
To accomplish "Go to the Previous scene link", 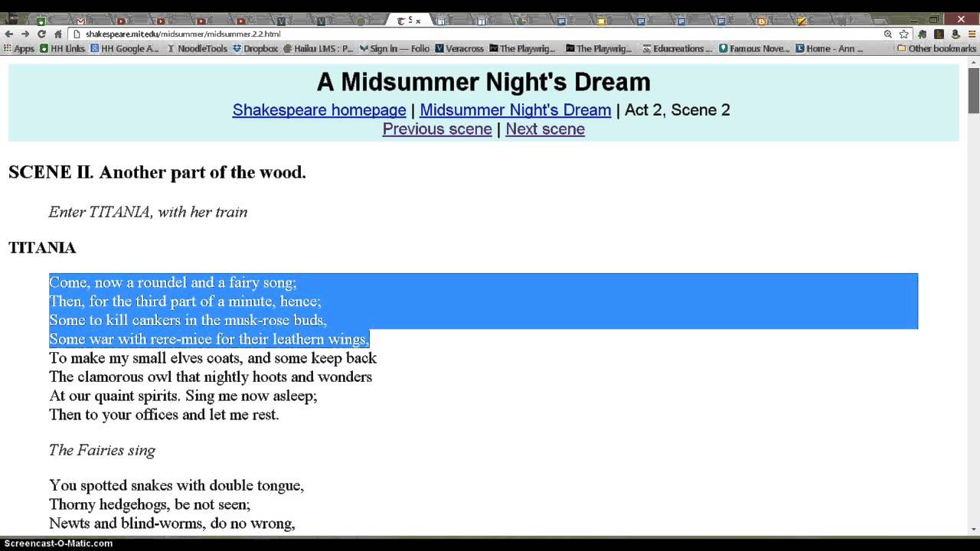I will pyautogui.click(x=437, y=129).
